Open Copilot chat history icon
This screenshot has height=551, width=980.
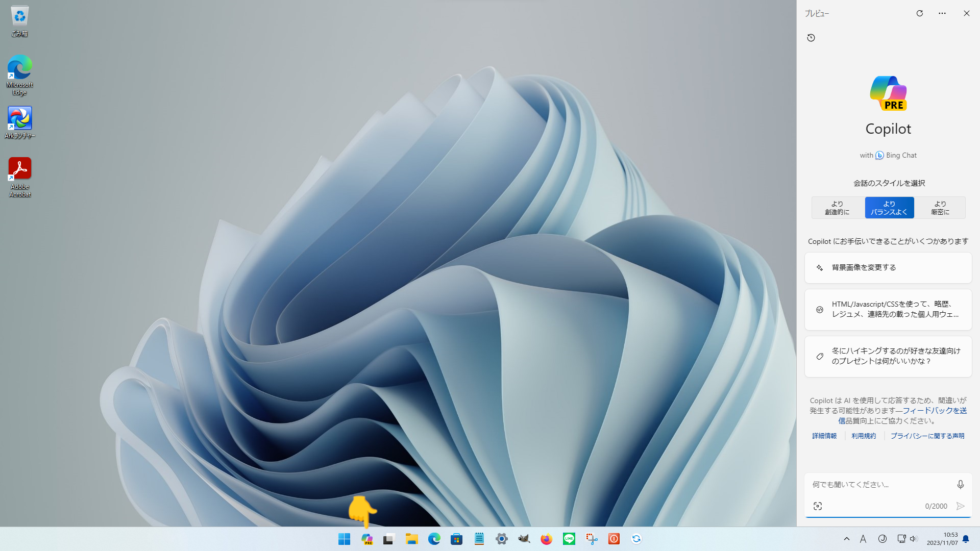tap(811, 38)
